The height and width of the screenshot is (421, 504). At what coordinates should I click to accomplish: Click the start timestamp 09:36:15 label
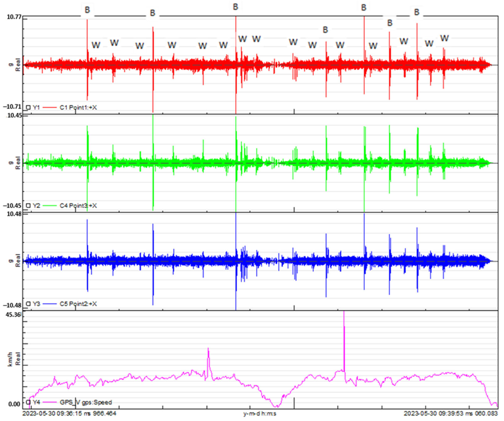click(x=69, y=414)
